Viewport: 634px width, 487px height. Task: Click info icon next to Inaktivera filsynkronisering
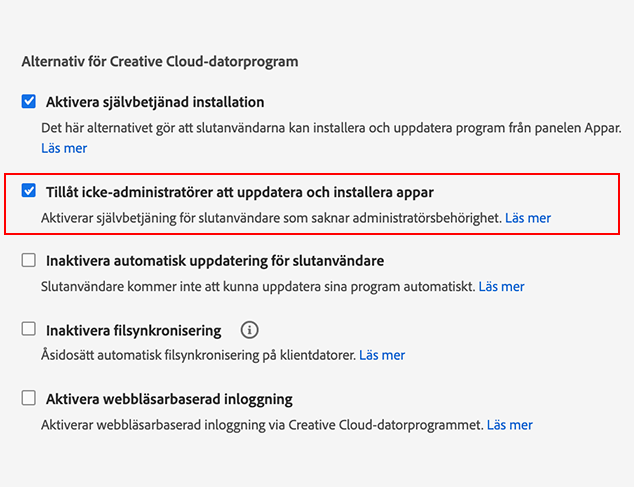coord(250,330)
